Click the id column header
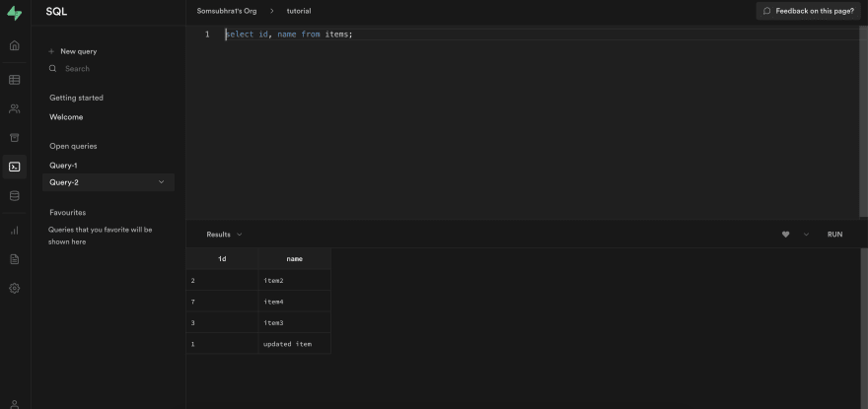Image resolution: width=868 pixels, height=409 pixels. pyautogui.click(x=222, y=258)
